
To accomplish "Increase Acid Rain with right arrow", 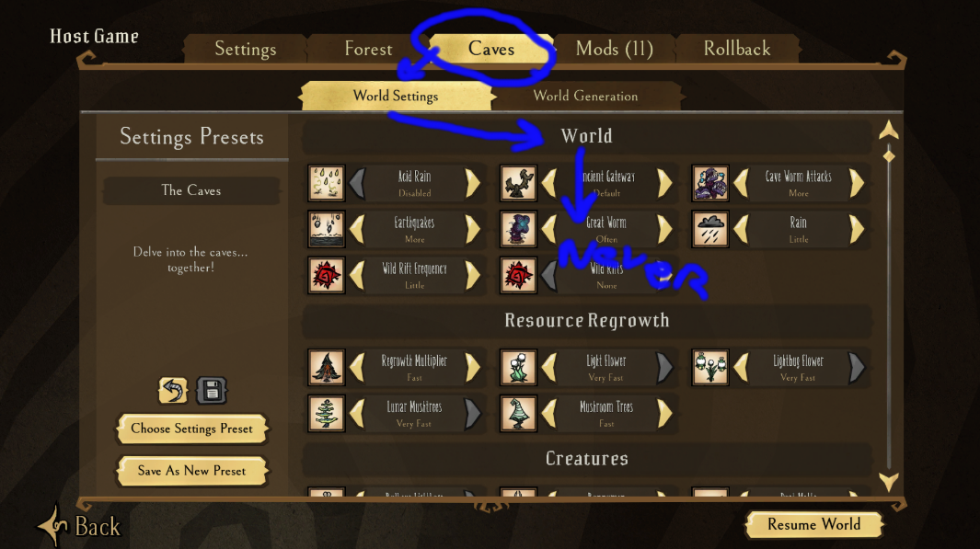I will (473, 183).
